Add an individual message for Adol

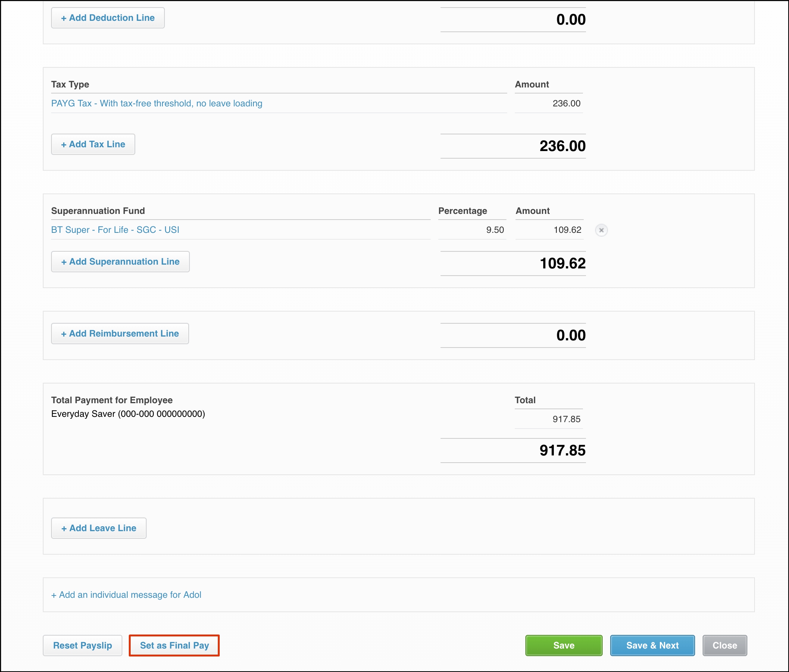coord(126,595)
